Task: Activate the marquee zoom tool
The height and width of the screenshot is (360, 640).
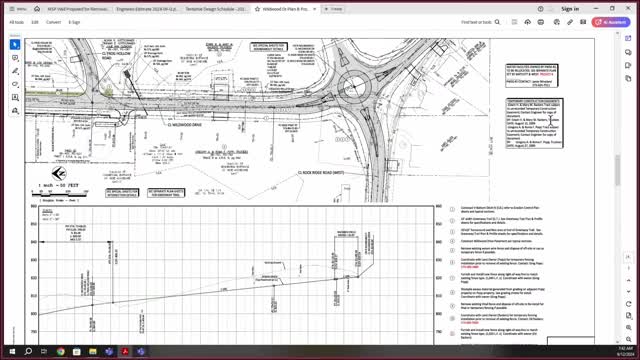Action: pos(15,98)
